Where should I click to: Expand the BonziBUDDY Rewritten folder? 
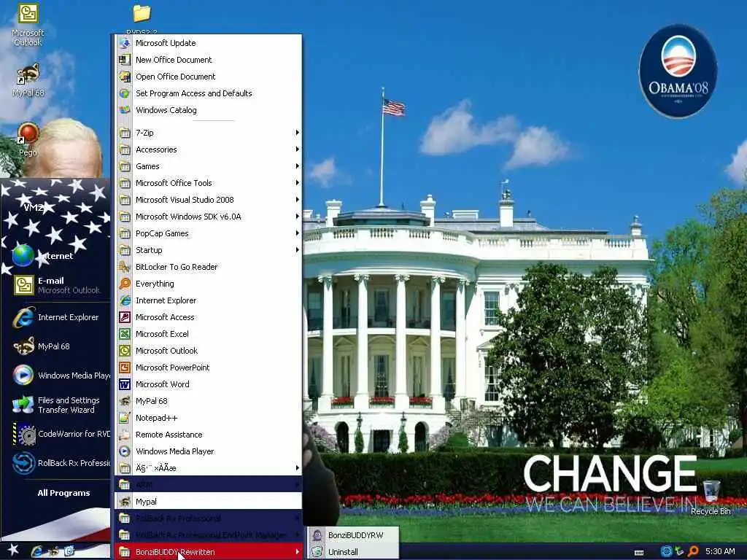click(208, 552)
